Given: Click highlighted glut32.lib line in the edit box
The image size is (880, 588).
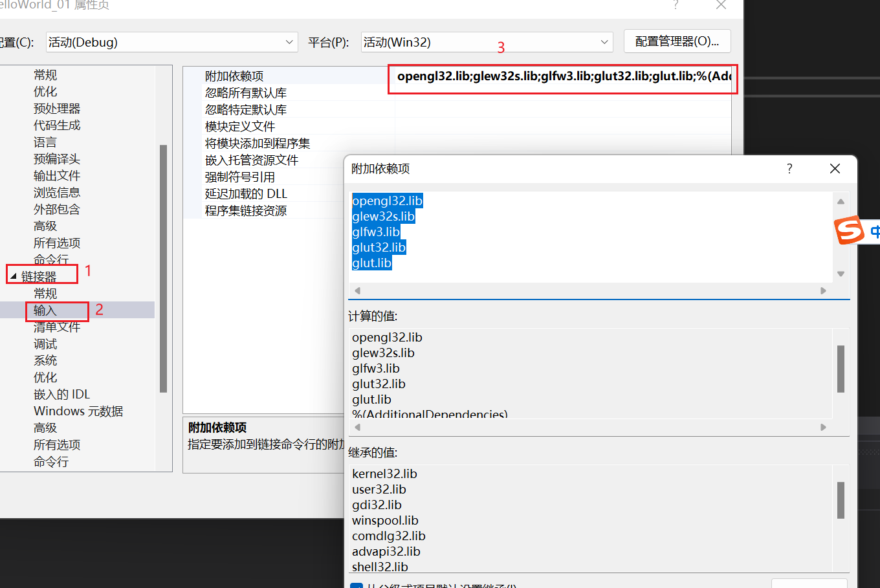Looking at the screenshot, I should point(379,248).
